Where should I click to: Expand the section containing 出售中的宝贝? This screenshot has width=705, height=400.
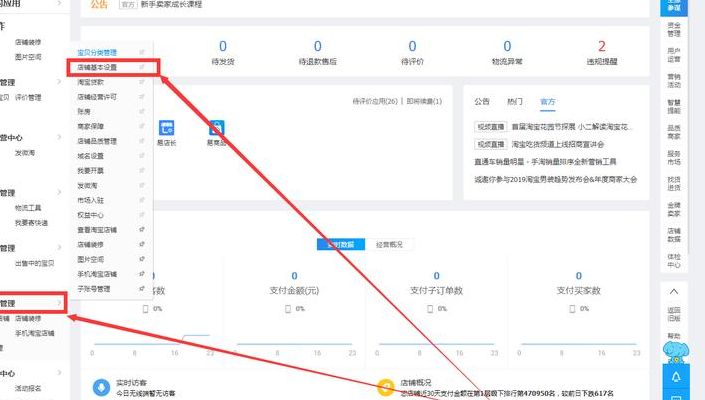coord(59,248)
